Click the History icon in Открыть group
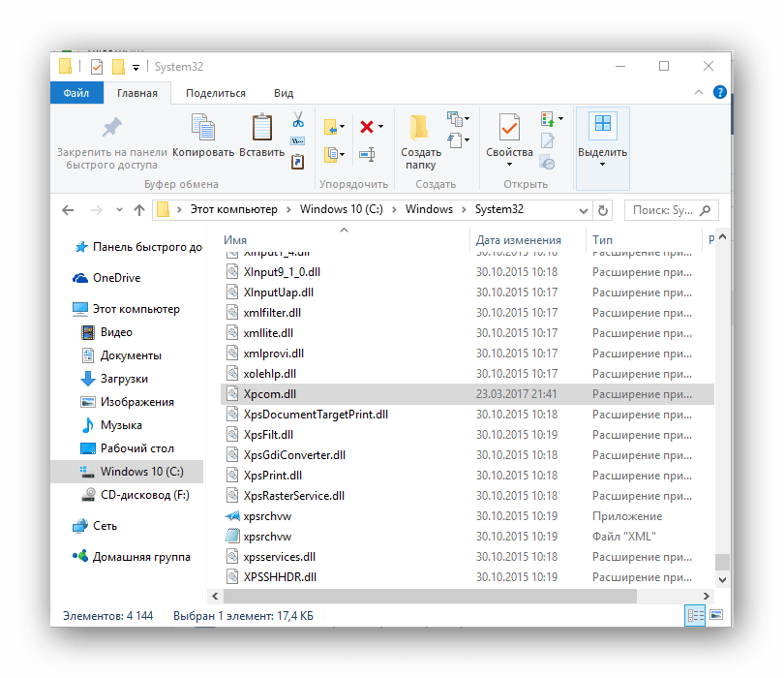 (x=548, y=163)
